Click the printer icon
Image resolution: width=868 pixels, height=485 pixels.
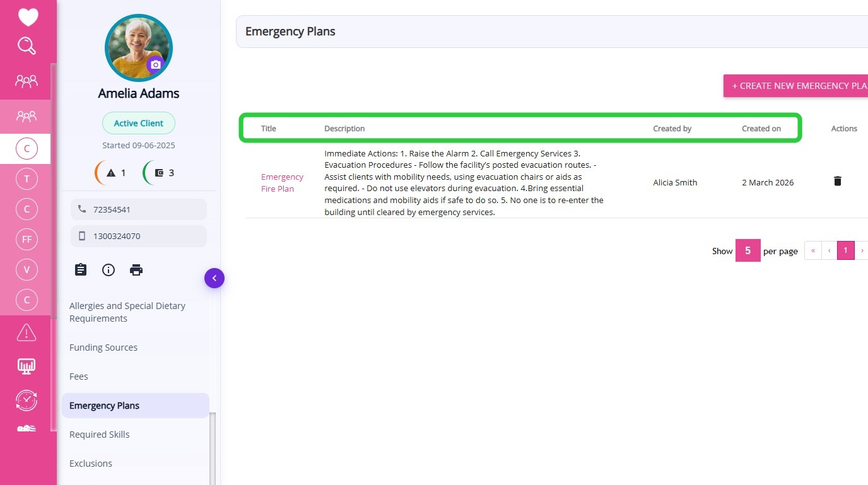[136, 270]
